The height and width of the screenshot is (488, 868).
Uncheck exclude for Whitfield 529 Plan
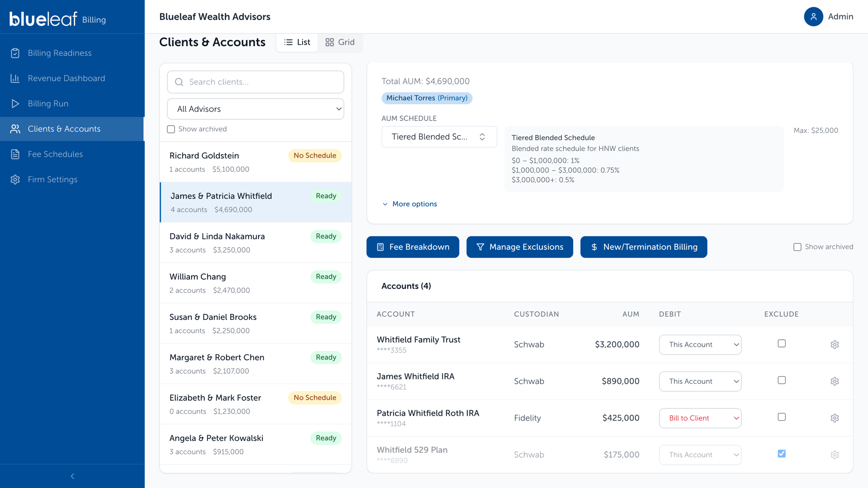click(x=782, y=453)
